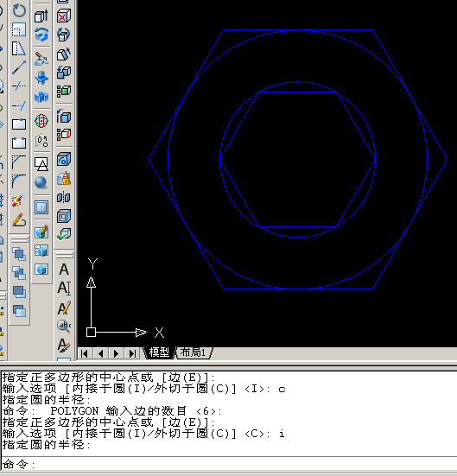Select the Check solid green checkmark icon
The image size is (457, 476).
[63, 234]
